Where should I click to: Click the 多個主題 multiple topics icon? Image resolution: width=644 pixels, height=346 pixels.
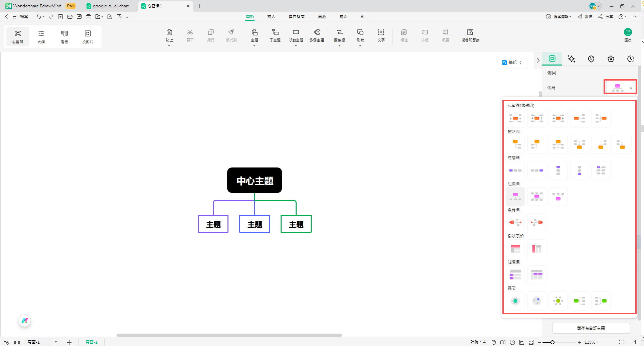click(316, 35)
